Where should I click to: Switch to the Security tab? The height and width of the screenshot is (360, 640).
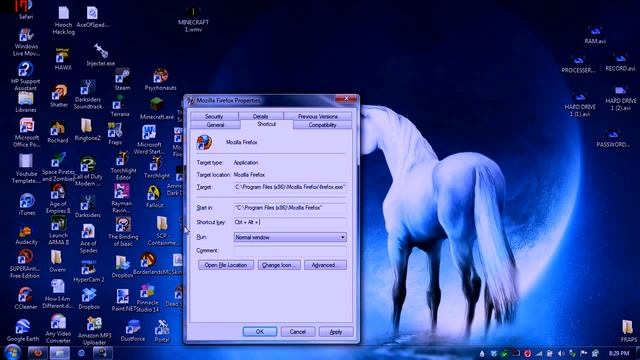[214, 116]
